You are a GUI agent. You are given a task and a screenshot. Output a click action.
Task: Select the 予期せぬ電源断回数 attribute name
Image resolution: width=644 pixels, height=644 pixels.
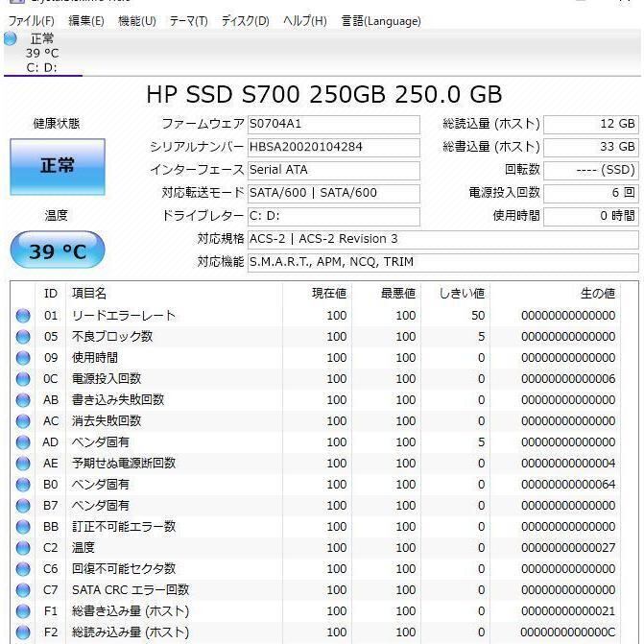(x=124, y=464)
